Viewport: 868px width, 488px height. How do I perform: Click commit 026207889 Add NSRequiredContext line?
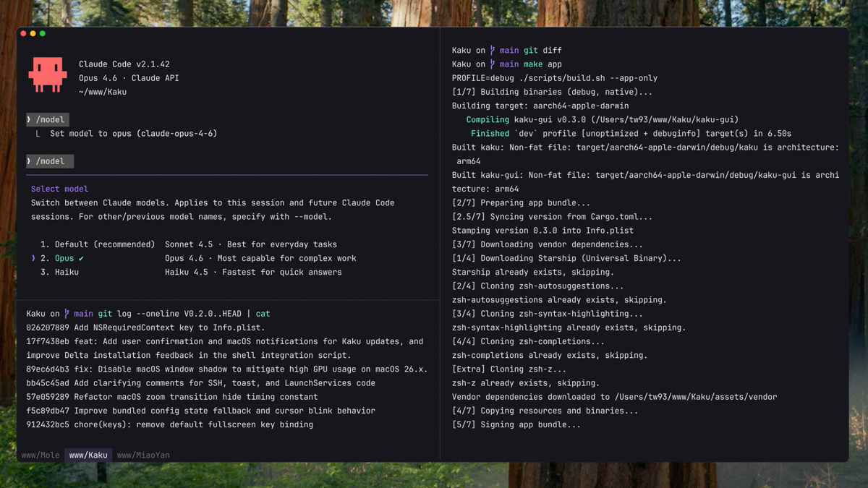click(x=145, y=328)
